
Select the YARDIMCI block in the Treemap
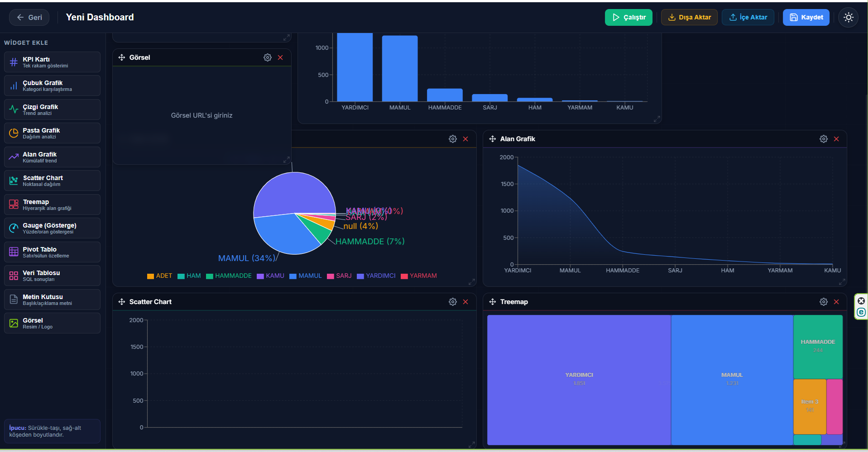click(579, 380)
